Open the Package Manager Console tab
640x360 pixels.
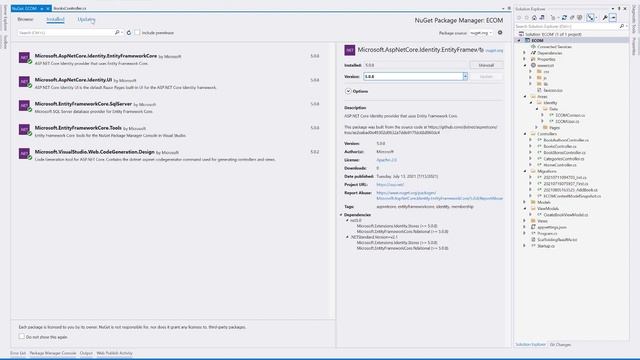[53, 353]
